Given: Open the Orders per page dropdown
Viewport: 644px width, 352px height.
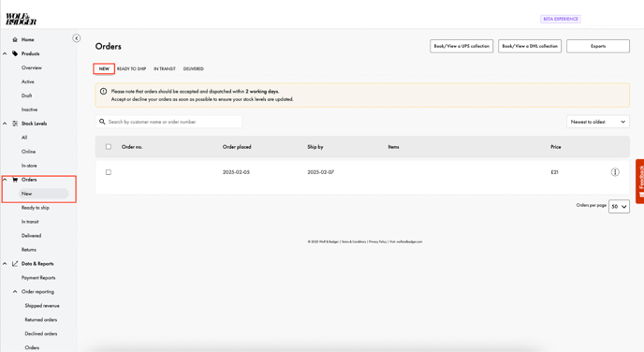Looking at the screenshot, I should click(619, 206).
